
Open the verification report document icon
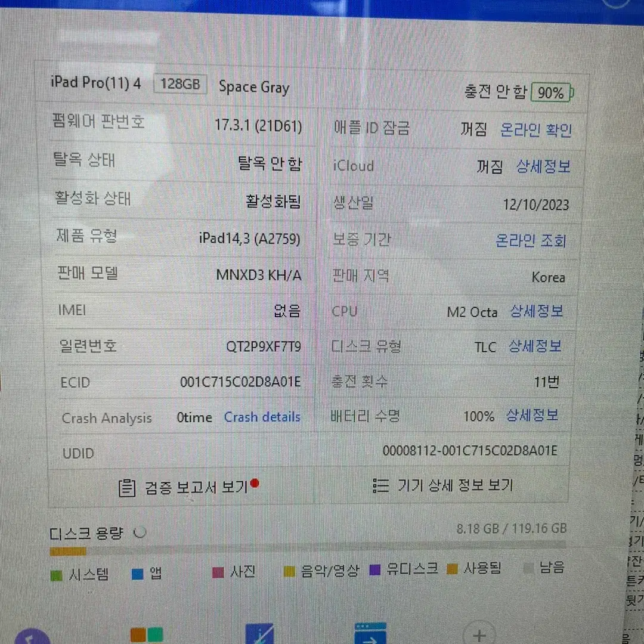pos(127,488)
